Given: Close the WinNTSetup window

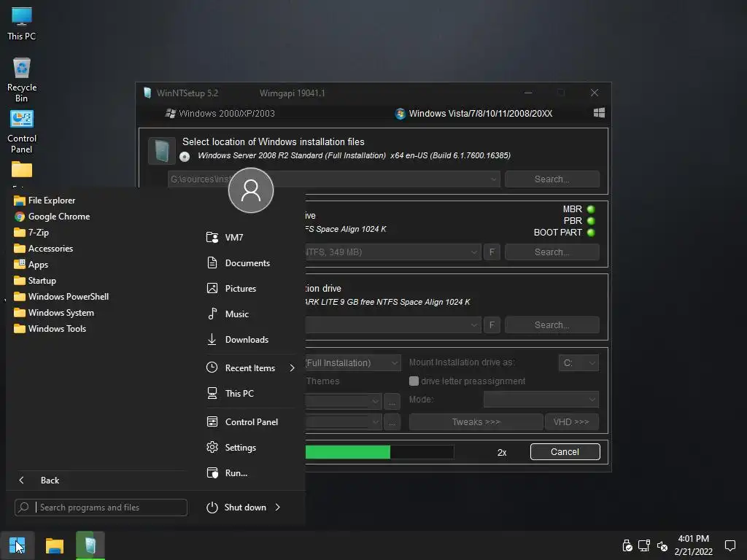Looking at the screenshot, I should [x=595, y=93].
